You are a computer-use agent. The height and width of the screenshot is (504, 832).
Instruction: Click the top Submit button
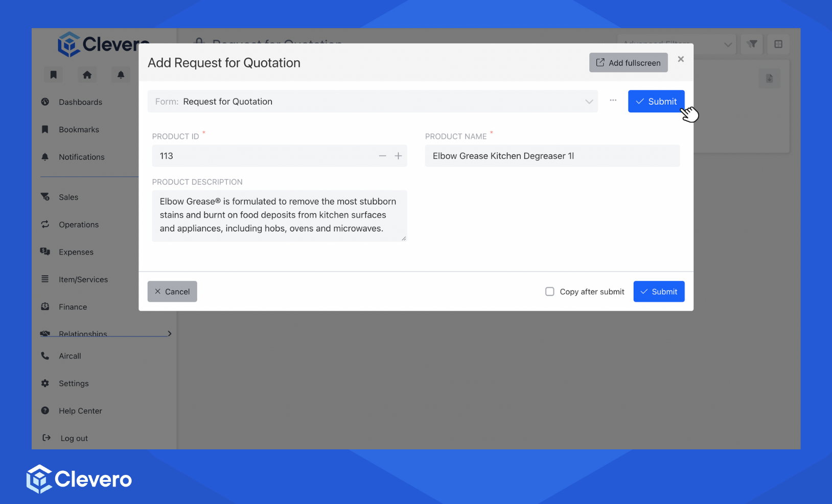click(656, 102)
